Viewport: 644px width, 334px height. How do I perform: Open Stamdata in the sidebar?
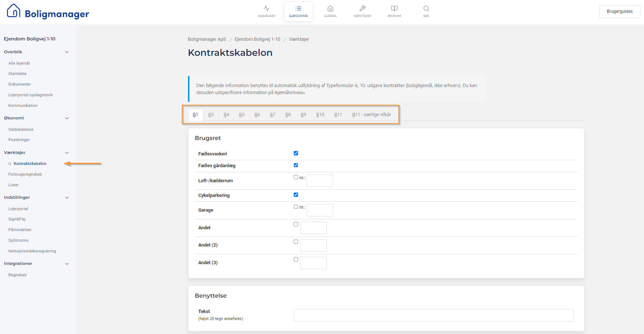[x=17, y=73]
